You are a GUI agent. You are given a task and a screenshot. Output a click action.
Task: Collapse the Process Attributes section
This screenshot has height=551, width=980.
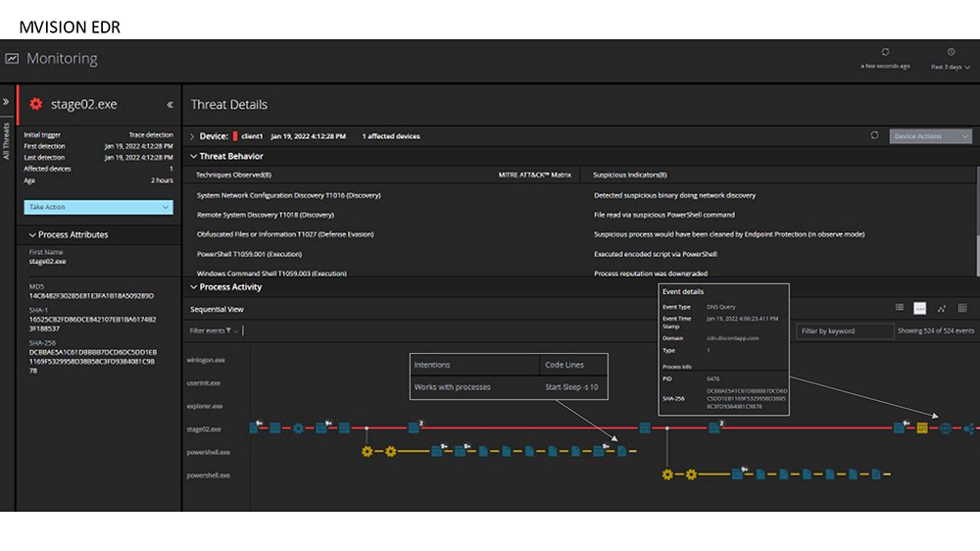coord(32,235)
